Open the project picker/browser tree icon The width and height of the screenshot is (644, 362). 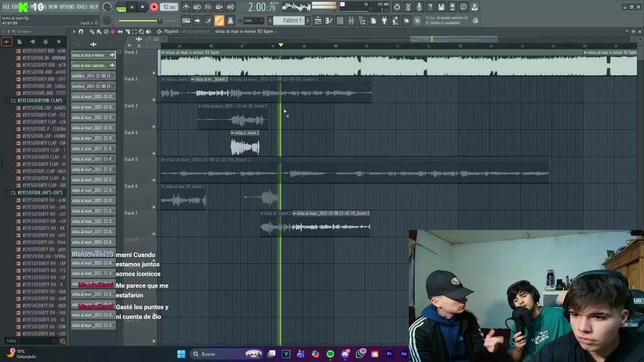[362, 21]
